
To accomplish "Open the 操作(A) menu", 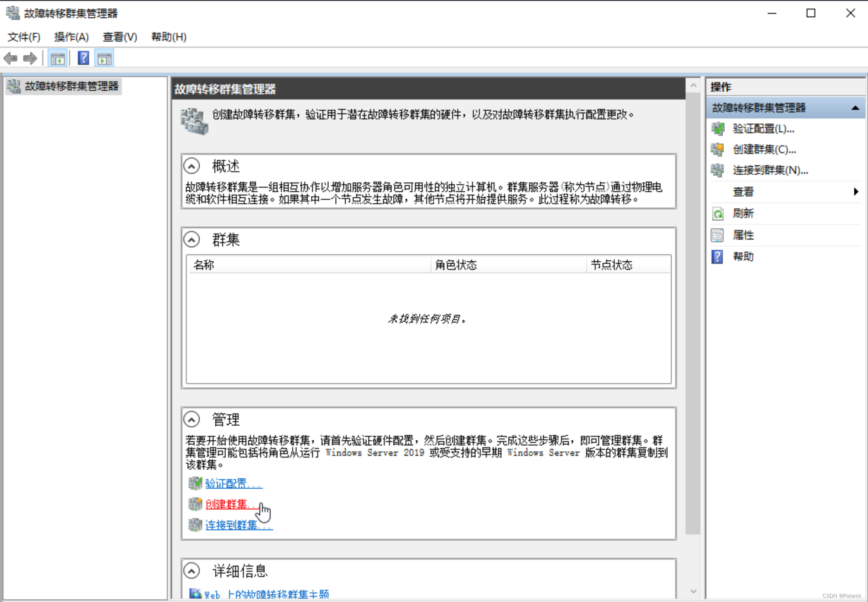I will 71,37.
